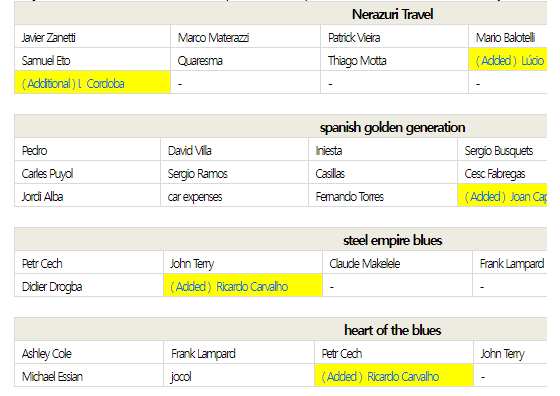Click the heart of the blues header
560x396 pixels.
392,330
